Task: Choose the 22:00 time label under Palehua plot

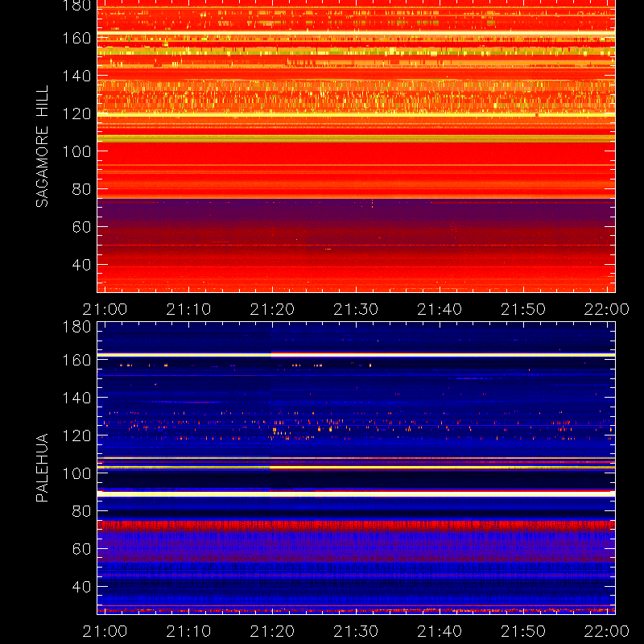Action: [607, 631]
